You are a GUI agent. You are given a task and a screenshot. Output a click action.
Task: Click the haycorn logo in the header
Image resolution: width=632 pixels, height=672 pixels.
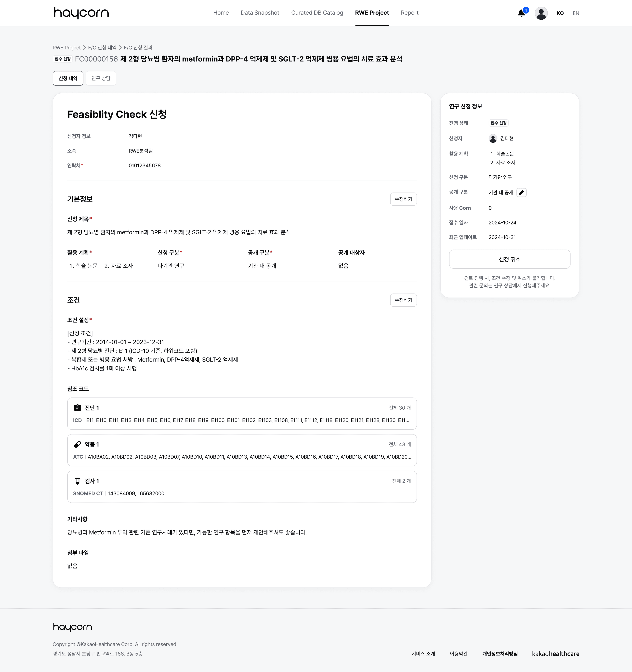(x=81, y=13)
